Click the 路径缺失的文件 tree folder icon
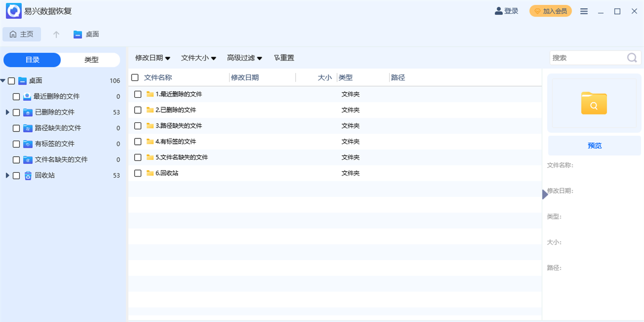Viewport: 644px width, 322px height. [28, 128]
